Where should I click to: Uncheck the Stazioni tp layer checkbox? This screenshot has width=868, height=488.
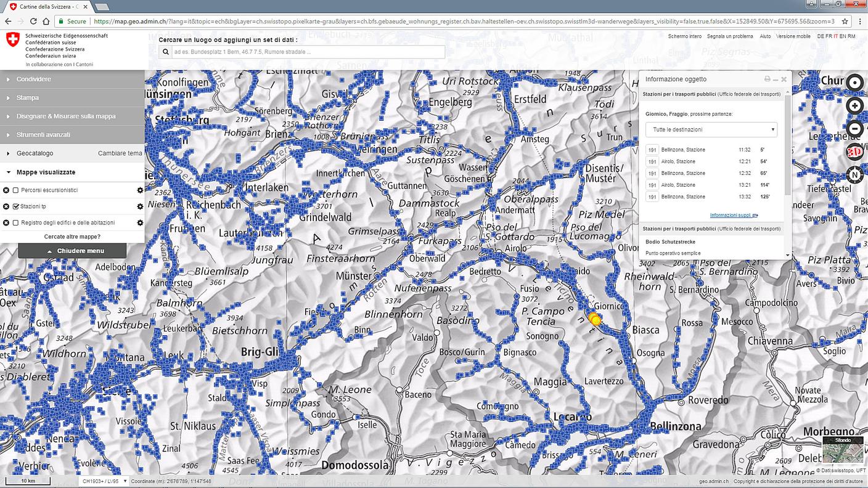(x=16, y=206)
